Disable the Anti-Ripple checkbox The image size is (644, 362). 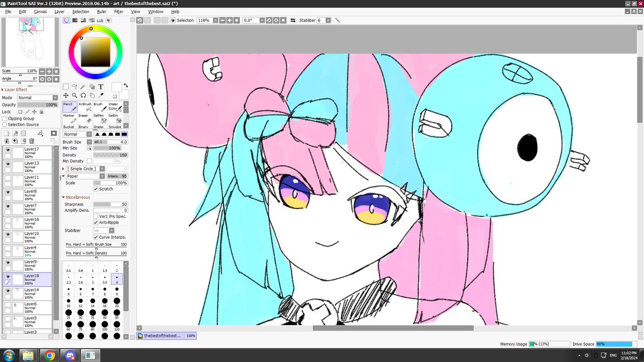click(x=96, y=222)
